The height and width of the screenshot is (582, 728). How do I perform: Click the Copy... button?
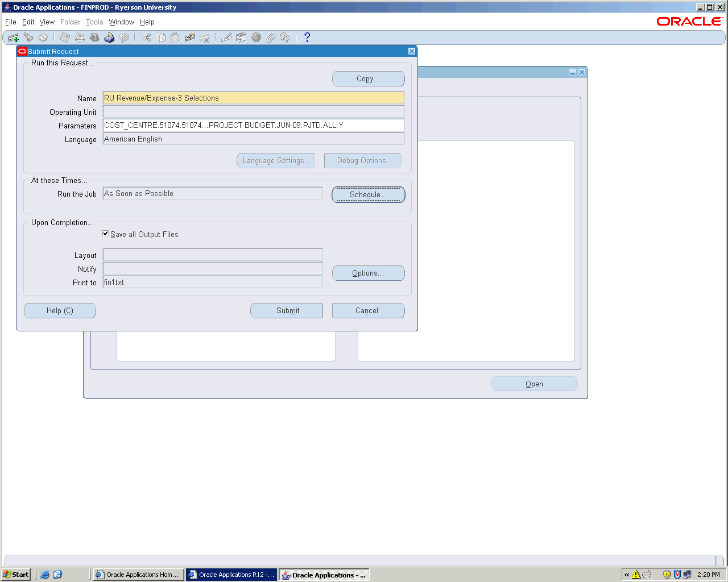coord(368,79)
